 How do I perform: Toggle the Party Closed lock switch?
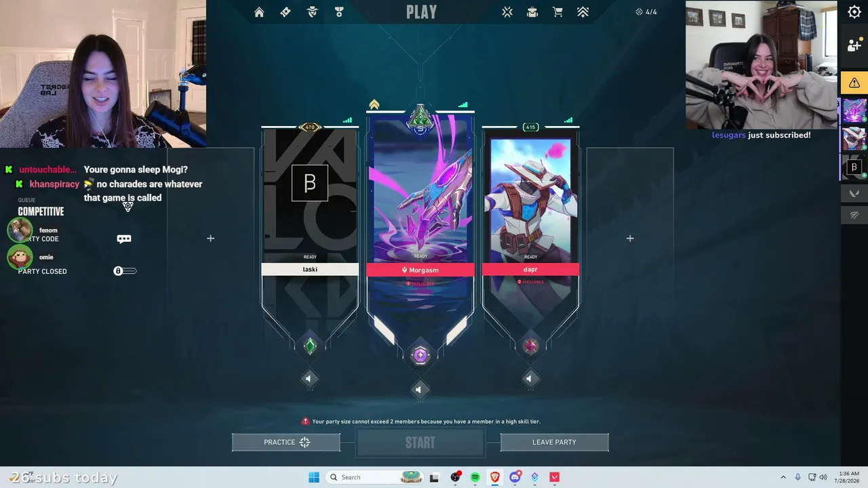[x=125, y=271]
